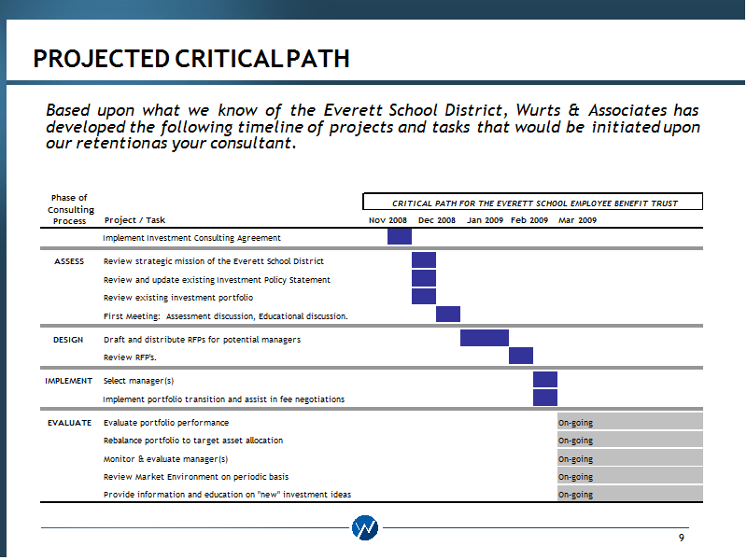Click 'Review Market Environment on periodic basis'
This screenshot has height=560, width=747.
(196, 477)
